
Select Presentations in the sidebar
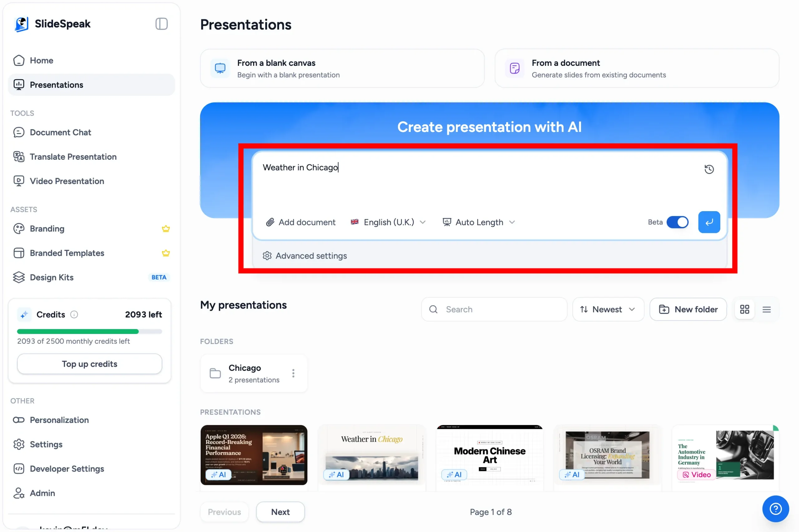(91, 85)
